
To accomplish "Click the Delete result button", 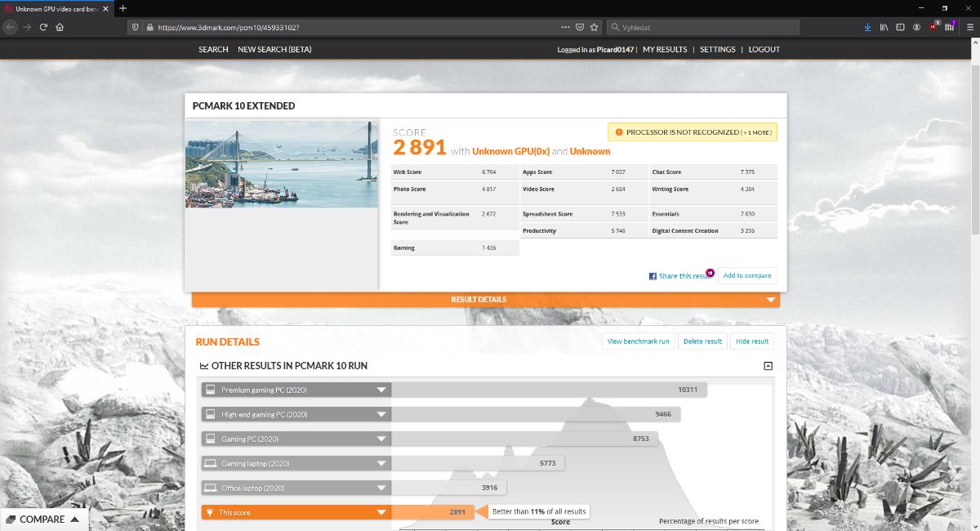I will tap(702, 341).
